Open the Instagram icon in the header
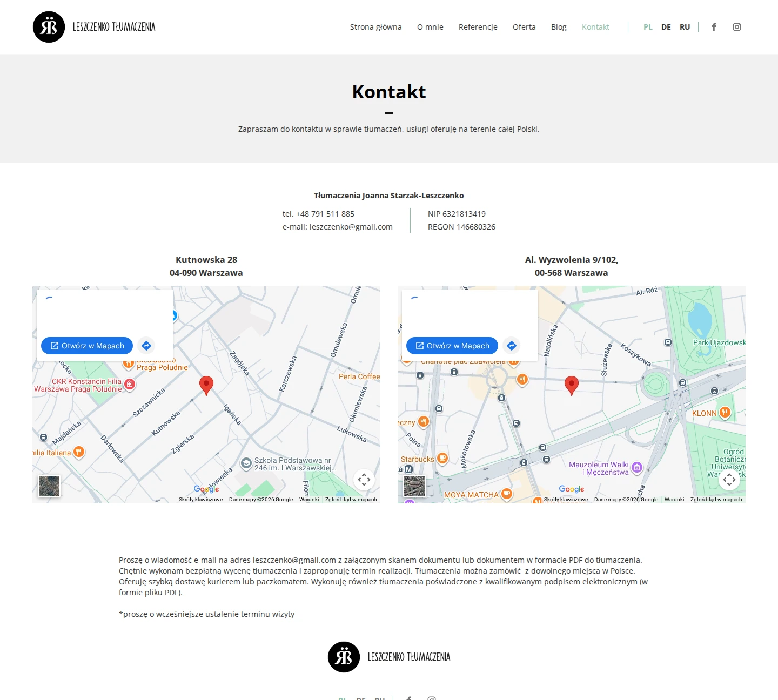Screen dimensions: 778x700 (737, 27)
